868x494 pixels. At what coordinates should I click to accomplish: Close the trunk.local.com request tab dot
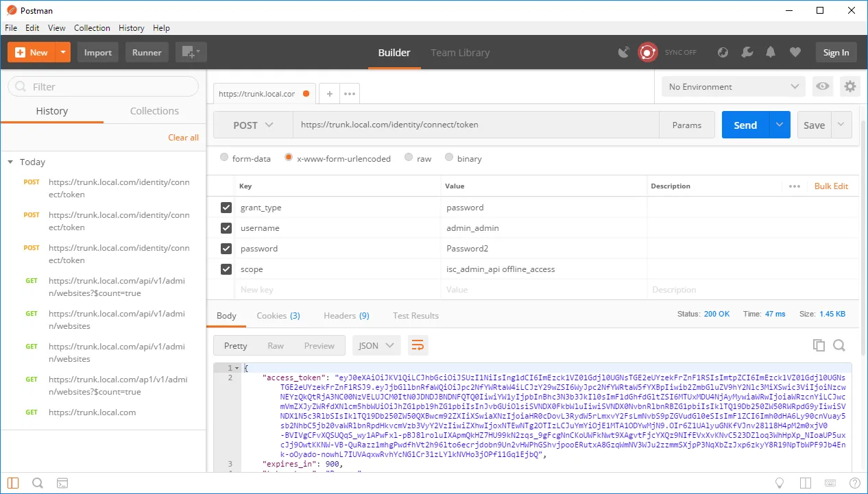306,94
